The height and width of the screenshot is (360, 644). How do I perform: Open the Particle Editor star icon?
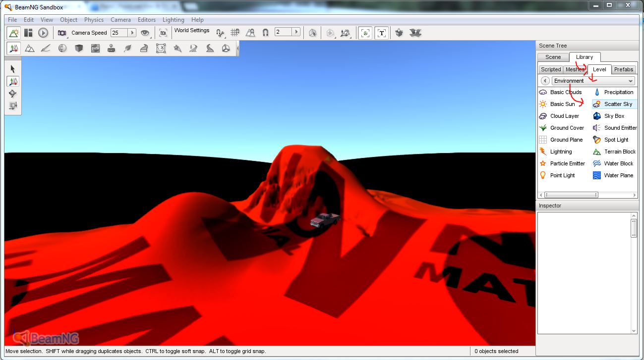[x=177, y=48]
